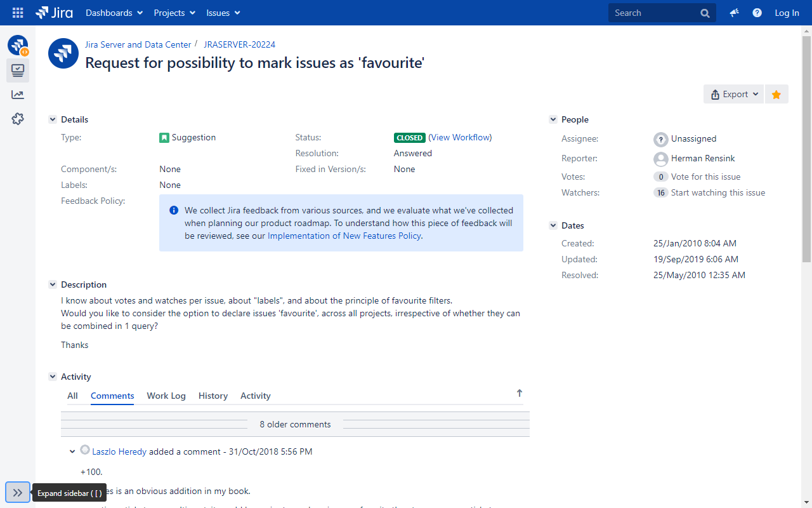
Task: Click Vote for this issue
Action: [706, 177]
